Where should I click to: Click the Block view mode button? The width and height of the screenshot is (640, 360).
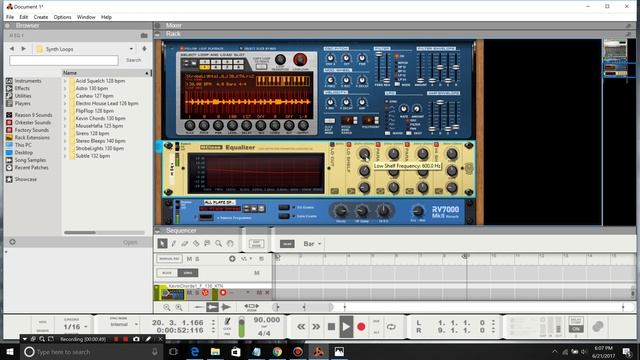point(167,273)
